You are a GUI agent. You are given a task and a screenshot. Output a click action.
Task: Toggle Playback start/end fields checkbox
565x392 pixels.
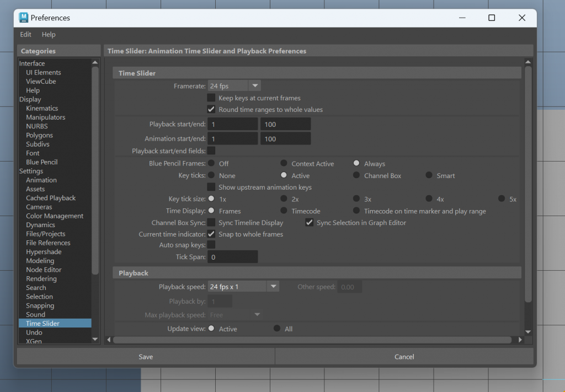pyautogui.click(x=211, y=151)
